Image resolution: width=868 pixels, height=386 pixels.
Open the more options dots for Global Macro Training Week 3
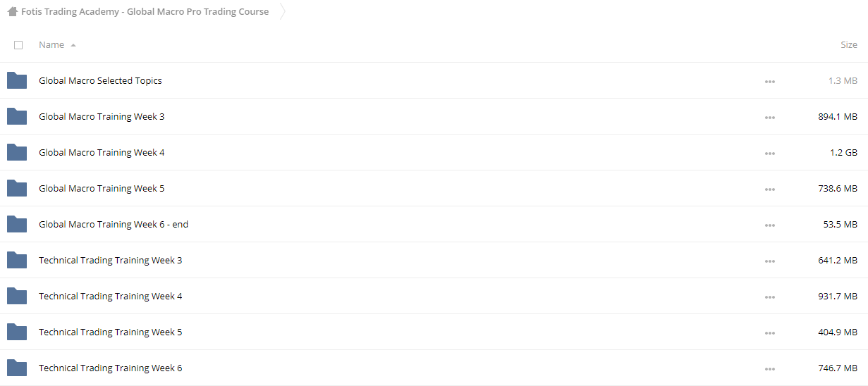(x=769, y=117)
